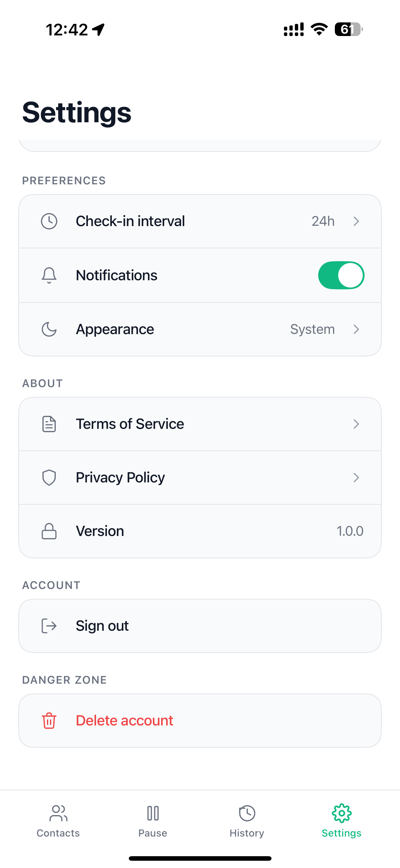400x868 pixels.
Task: Tap the shield icon beside Privacy Policy
Action: point(49,478)
